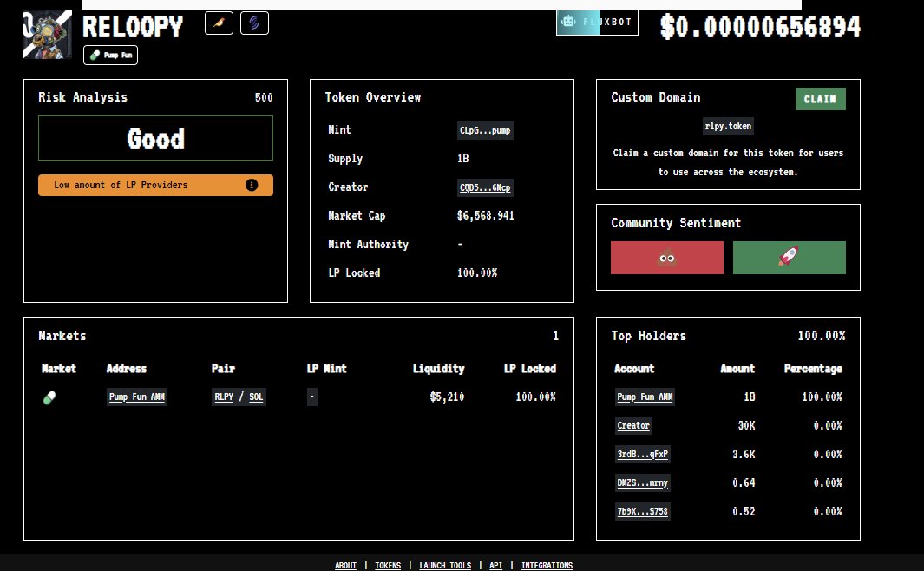
Task: Open Pump Fun AMM address in Markets table
Action: (137, 397)
